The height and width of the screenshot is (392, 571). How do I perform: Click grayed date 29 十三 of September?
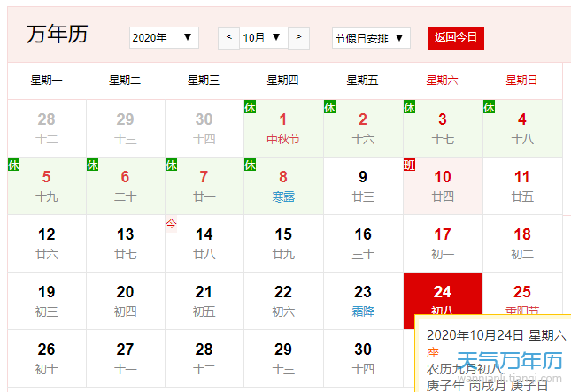point(126,128)
